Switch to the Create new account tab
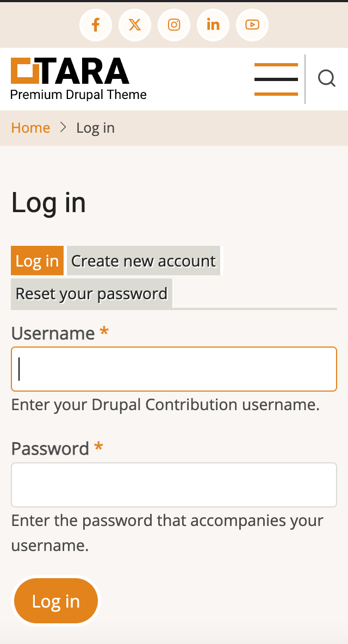This screenshot has height=644, width=348. click(x=144, y=261)
